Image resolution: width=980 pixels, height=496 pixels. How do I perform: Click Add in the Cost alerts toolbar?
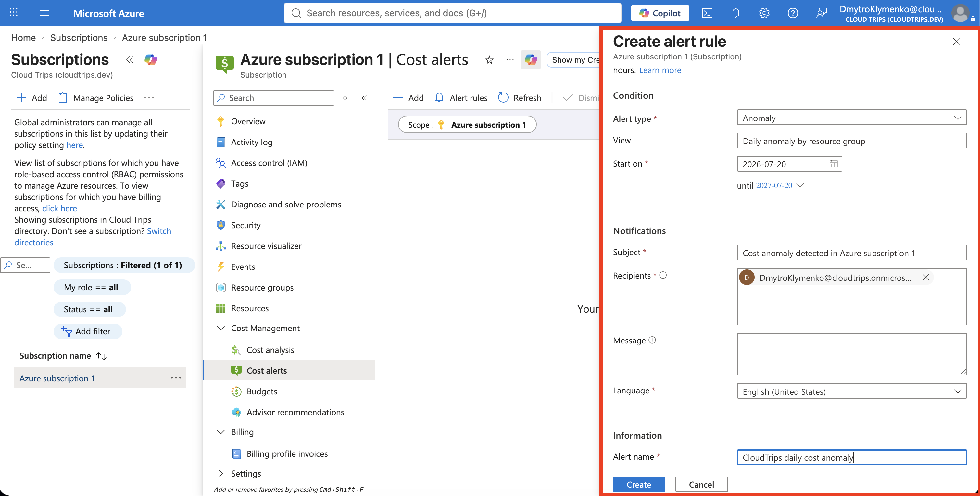[x=408, y=98]
